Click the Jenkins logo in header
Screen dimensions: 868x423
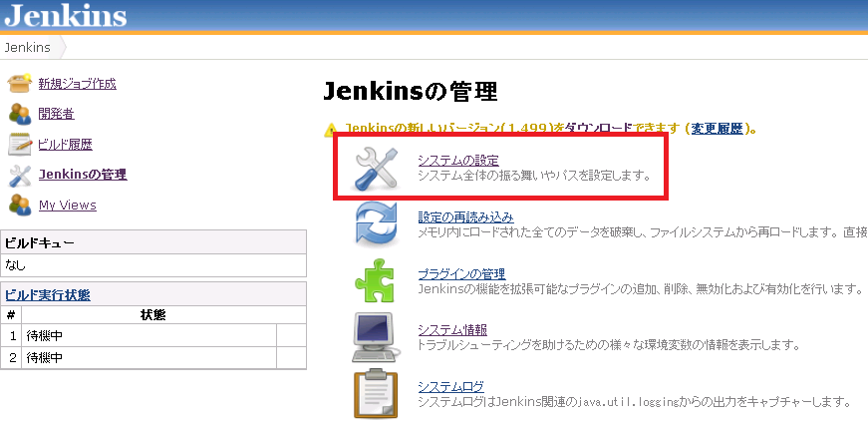pyautogui.click(x=66, y=16)
